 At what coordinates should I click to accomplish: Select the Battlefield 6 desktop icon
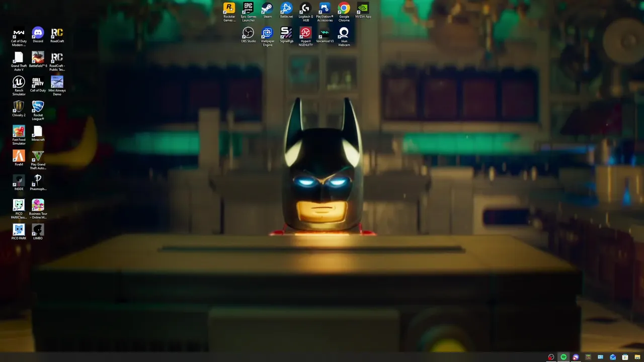click(x=38, y=60)
